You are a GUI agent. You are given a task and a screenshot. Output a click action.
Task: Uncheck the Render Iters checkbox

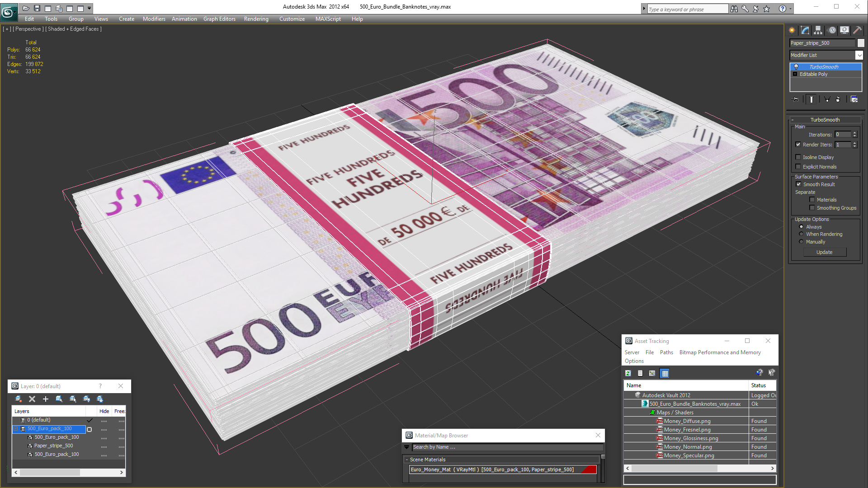(x=798, y=145)
